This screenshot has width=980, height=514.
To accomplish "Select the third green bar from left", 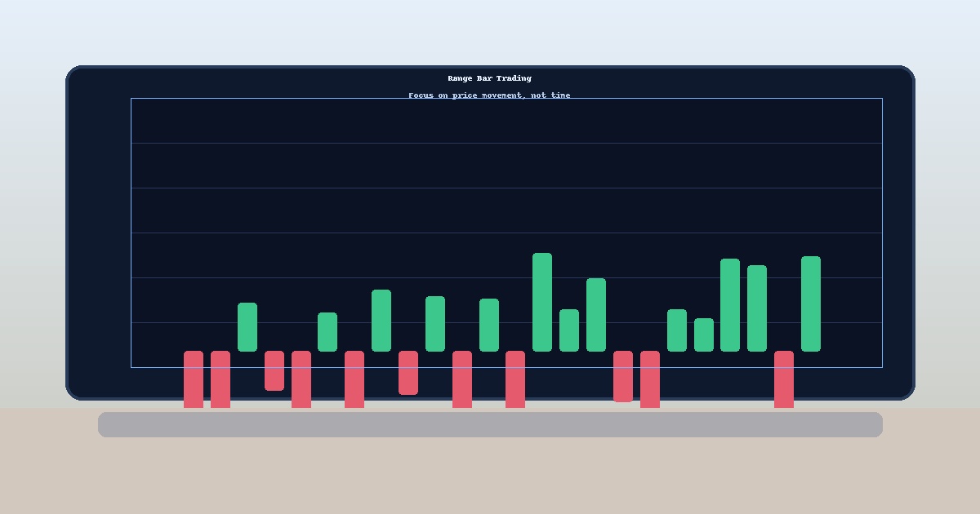I will click(x=381, y=321).
